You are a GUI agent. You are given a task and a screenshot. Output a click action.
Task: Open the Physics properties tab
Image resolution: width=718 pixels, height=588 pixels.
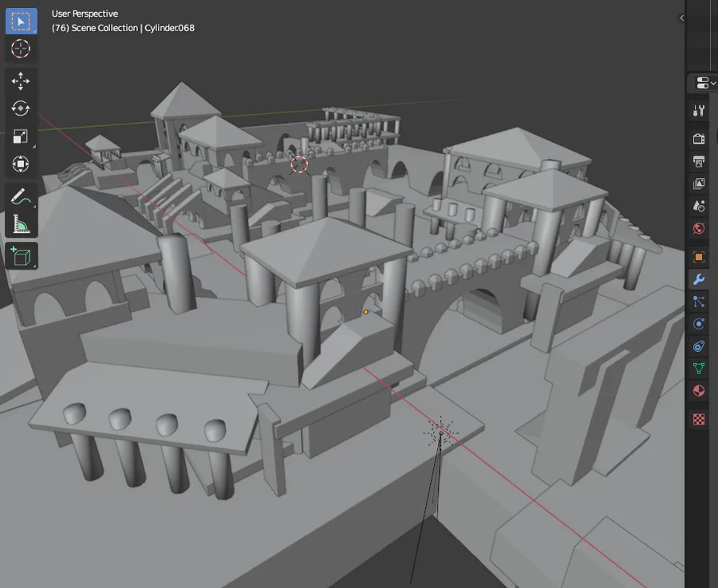tap(699, 324)
